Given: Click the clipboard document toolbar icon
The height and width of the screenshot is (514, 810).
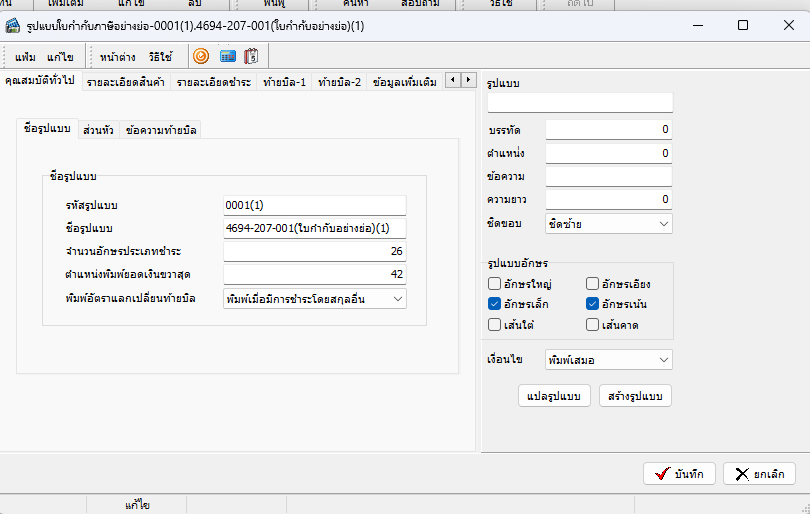Looking at the screenshot, I should 251,57.
